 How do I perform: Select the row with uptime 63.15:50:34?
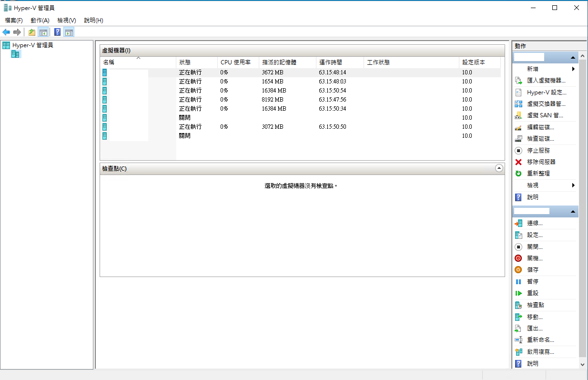click(301, 109)
